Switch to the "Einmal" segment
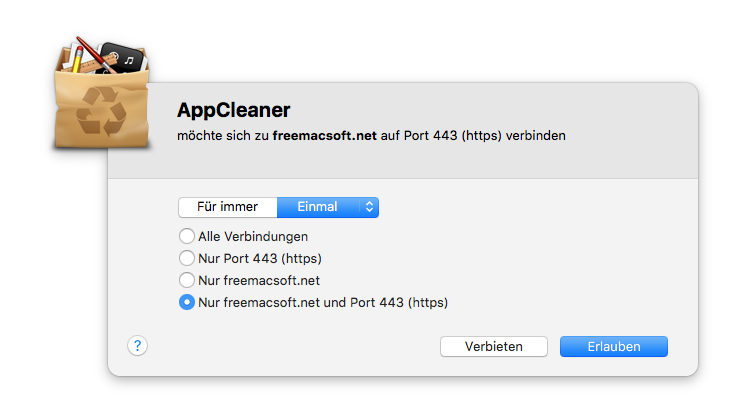This screenshot has width=735, height=417. [317, 207]
